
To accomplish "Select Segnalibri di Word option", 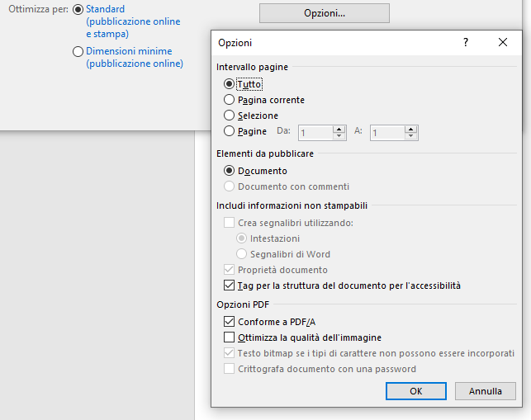I will coord(241,254).
